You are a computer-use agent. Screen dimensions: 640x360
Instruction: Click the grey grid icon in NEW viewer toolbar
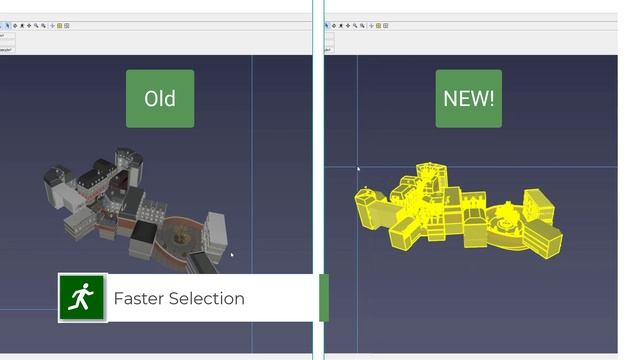click(x=385, y=26)
